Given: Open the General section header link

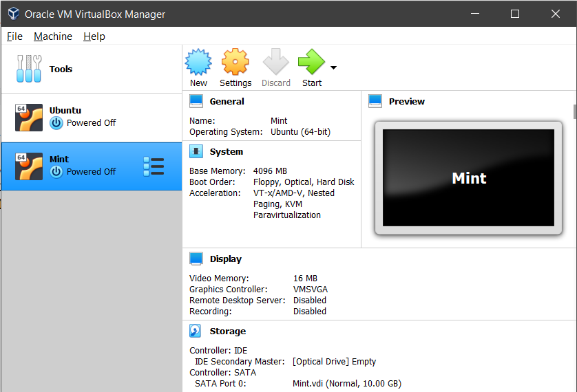Looking at the screenshot, I should point(227,101).
